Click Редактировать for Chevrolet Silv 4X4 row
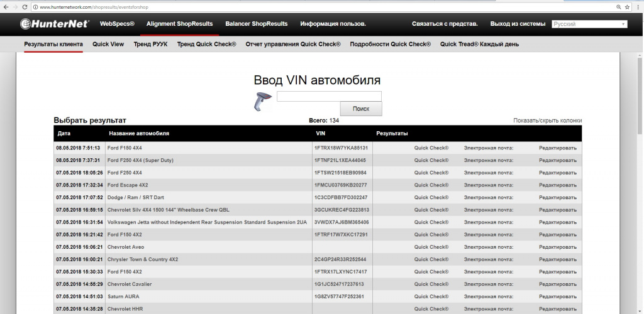Image resolution: width=644 pixels, height=314 pixels. point(558,210)
